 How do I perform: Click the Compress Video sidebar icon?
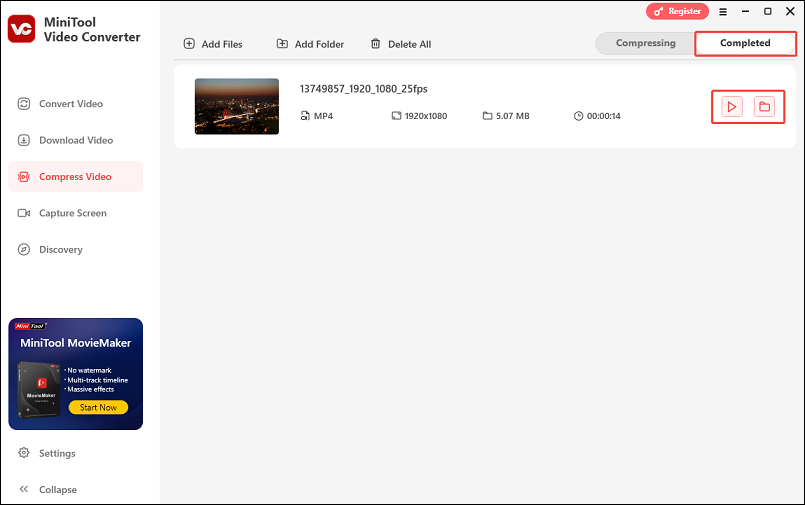point(24,177)
